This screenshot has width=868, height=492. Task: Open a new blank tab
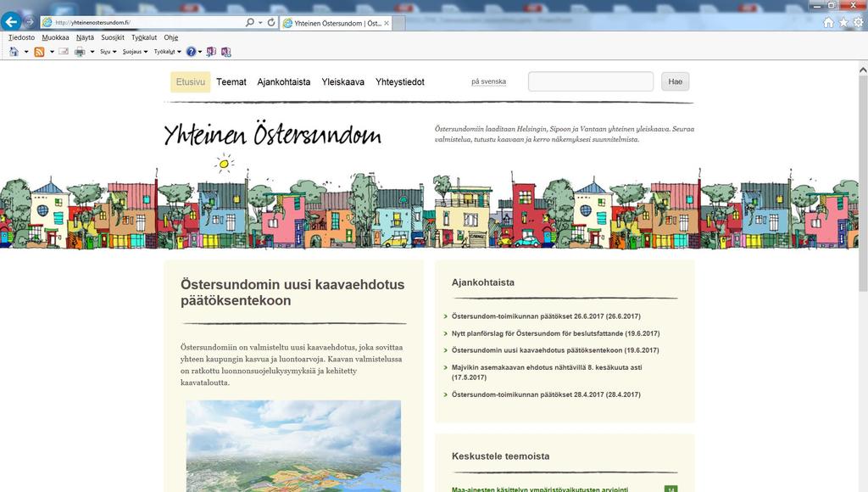pyautogui.click(x=399, y=23)
